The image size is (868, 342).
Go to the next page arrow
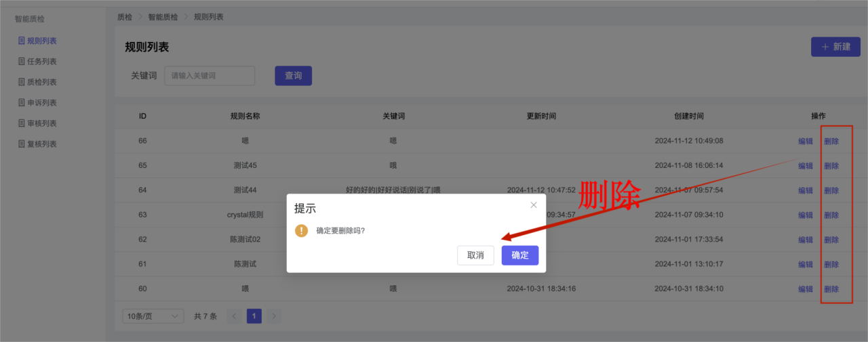click(273, 316)
